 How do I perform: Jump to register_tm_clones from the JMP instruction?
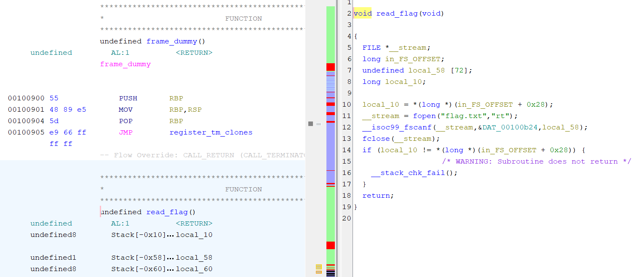point(211,132)
